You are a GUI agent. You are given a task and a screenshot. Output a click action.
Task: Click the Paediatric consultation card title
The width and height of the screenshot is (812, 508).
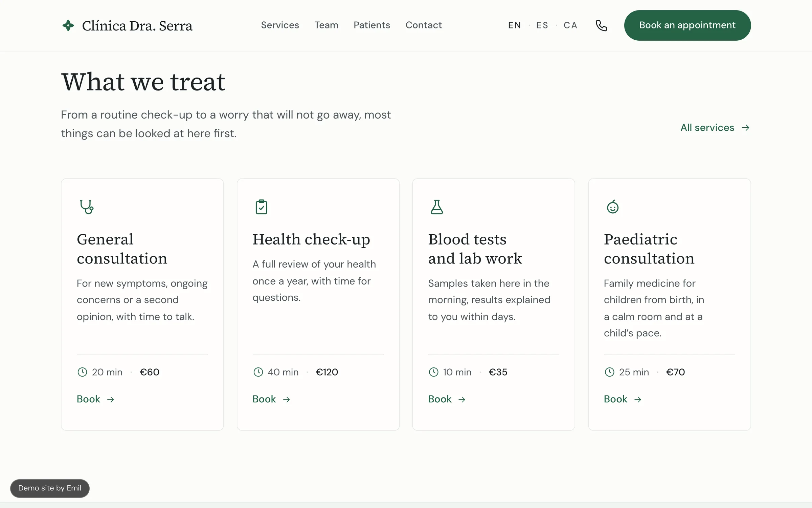pos(649,249)
